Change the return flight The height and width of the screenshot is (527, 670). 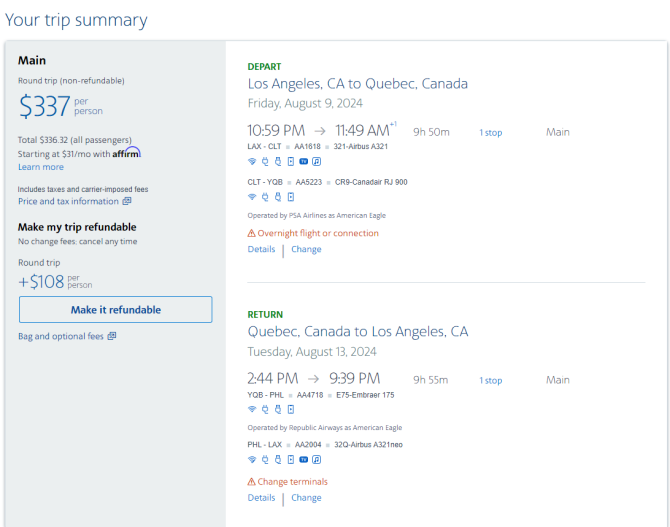[x=306, y=498]
